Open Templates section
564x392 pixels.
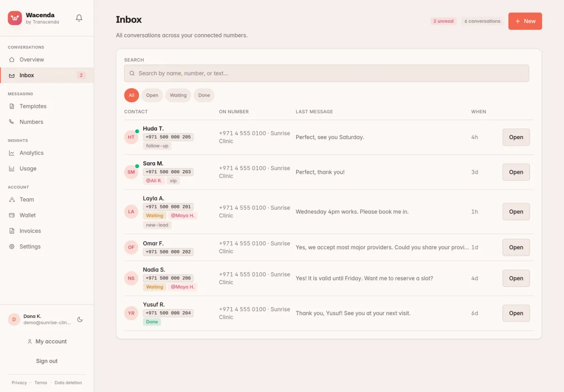pyautogui.click(x=47, y=106)
